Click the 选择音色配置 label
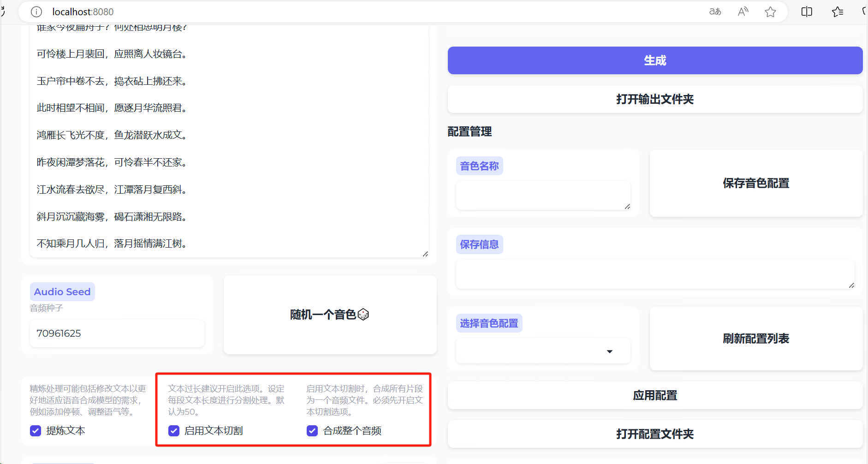Viewport: 868px width, 464px height. pos(489,323)
